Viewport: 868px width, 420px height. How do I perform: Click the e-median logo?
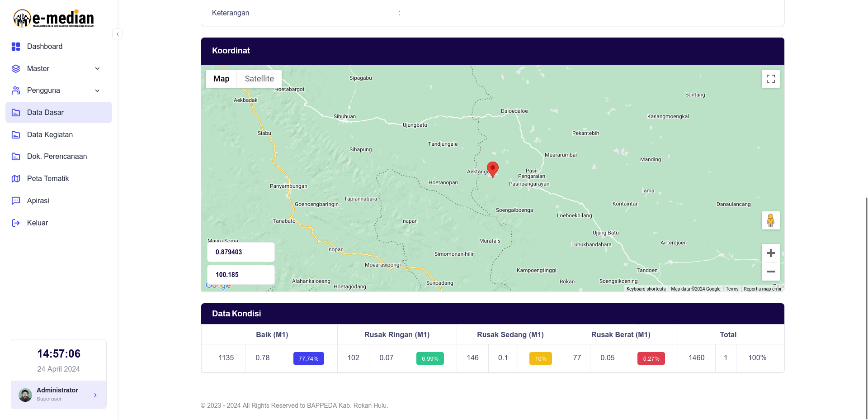53,19
